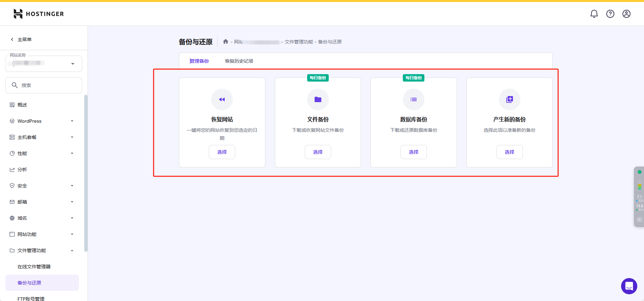Click the add-backup icon on 产生新的备份 card
644x301 pixels.
[510, 99]
